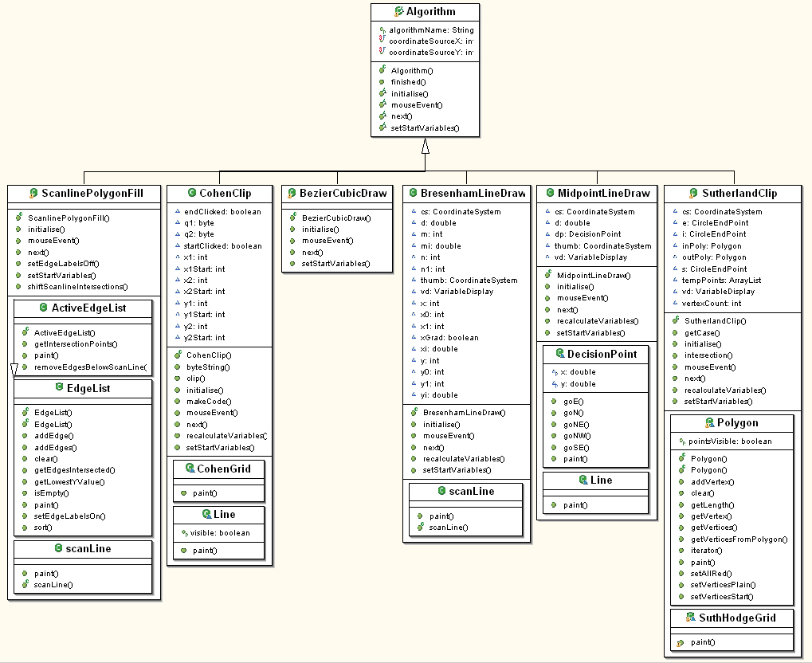Select the ScanlinePolygonFill class title

click(92, 193)
